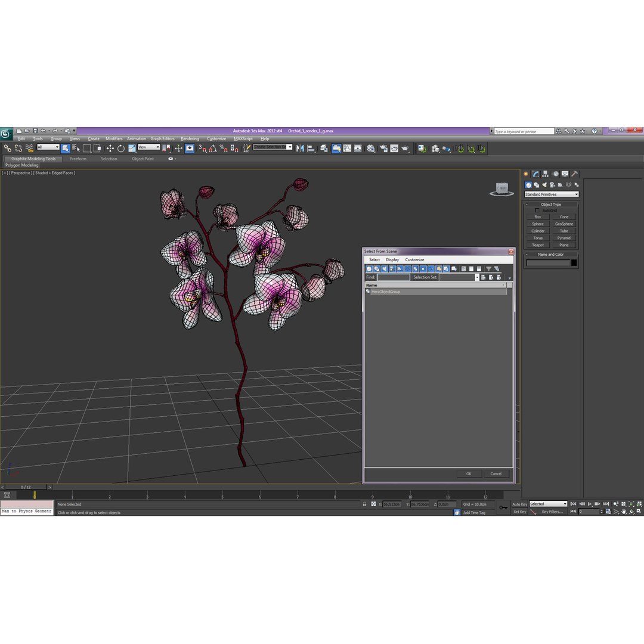Click the Key Filters button
Image resolution: width=644 pixels, height=644 pixels.
click(x=552, y=512)
